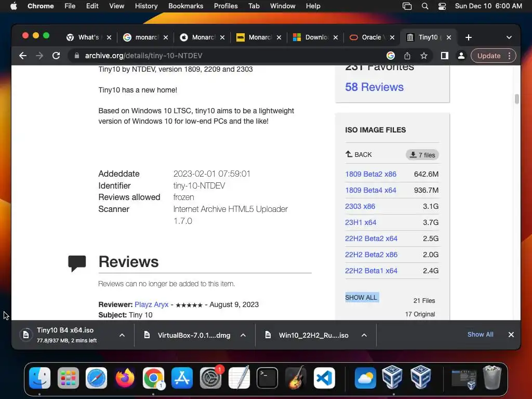Open Firefox from the Dock
The image size is (532, 399).
(125, 378)
